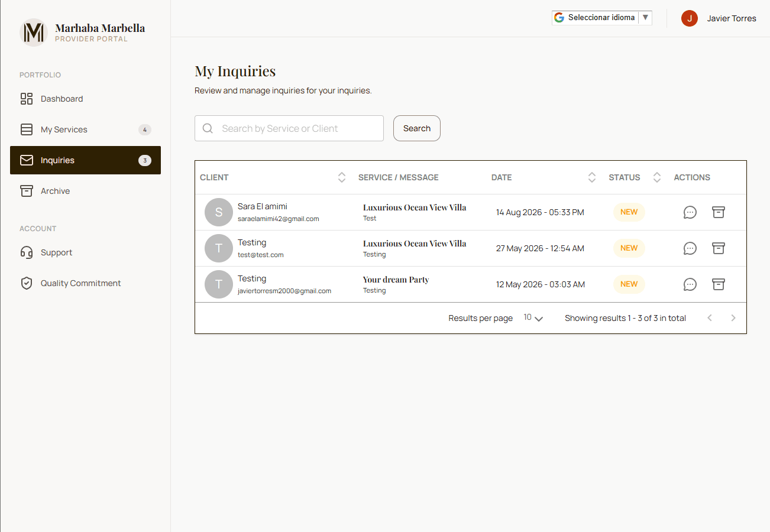770x532 pixels.
Task: Click the Dashboard grid icon
Action: [27, 99]
